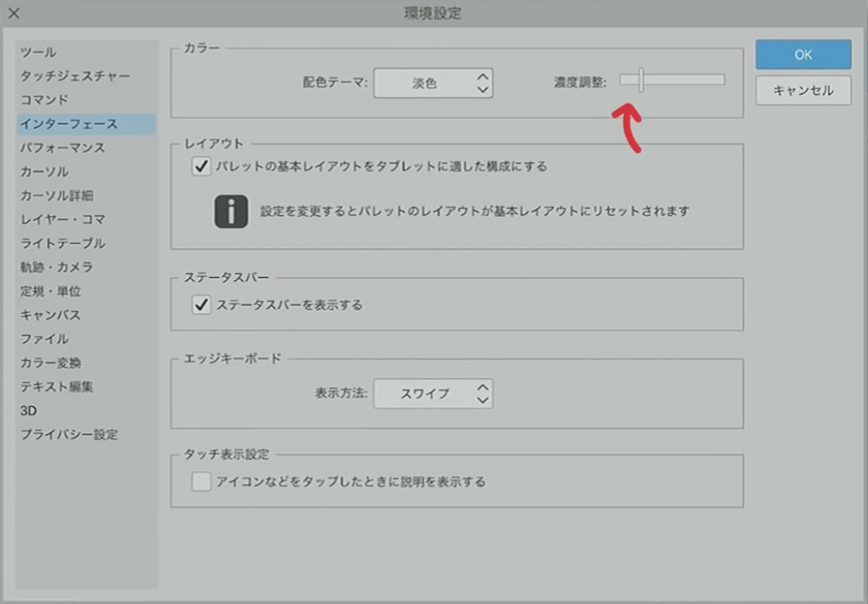Open カーソル詳細 settings
868x604 pixels.
tap(56, 195)
